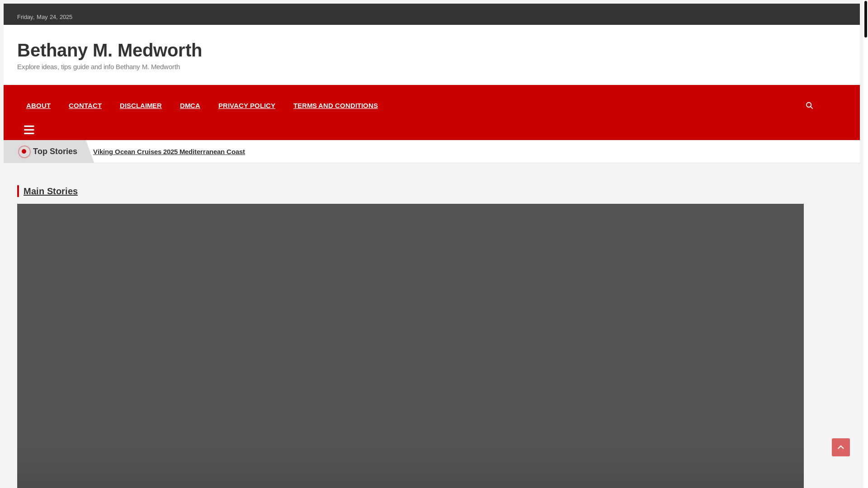Click the Top Stories red dot icon
Screen dimensions: 868x488
[24, 151]
